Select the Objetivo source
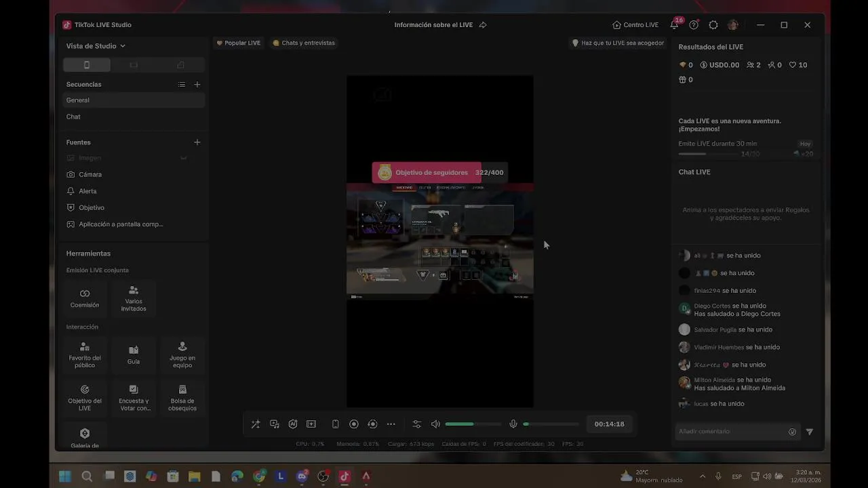 point(134,207)
